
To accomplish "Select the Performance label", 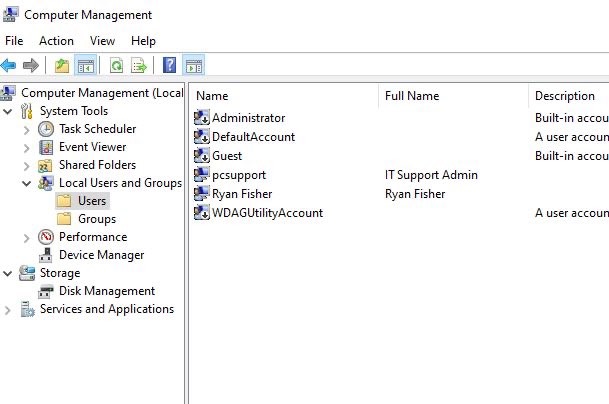I will 93,237.
